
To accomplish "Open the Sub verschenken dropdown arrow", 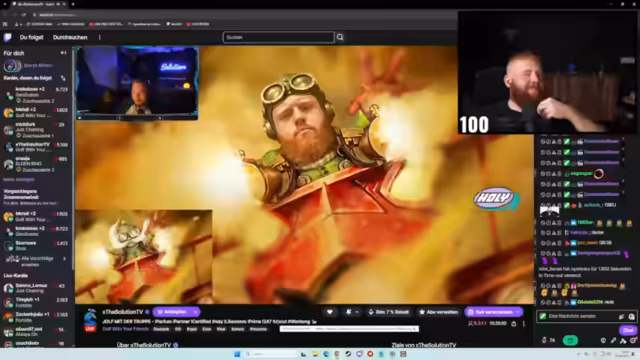I will tap(518, 312).
